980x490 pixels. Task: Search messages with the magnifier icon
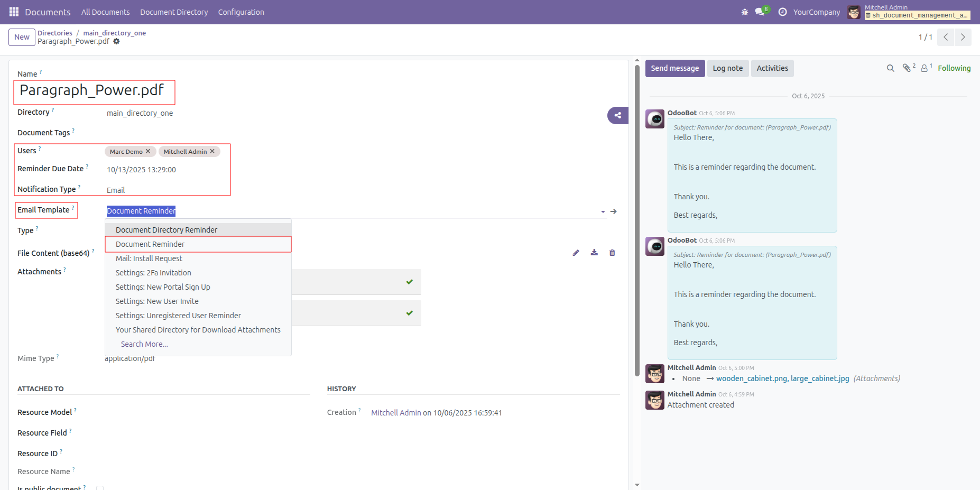pyautogui.click(x=891, y=68)
